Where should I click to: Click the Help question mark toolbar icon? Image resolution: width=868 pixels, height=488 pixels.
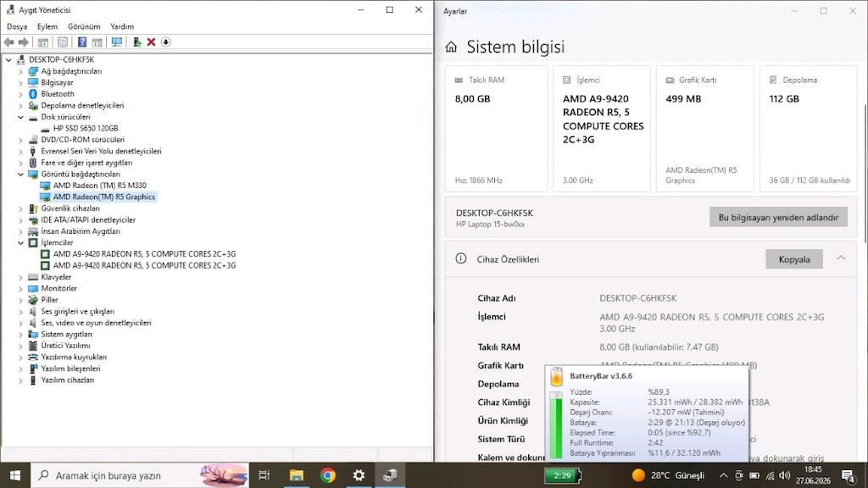82,42
